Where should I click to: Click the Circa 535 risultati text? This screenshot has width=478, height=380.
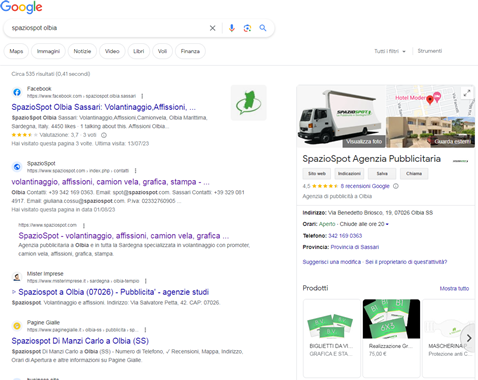51,74
